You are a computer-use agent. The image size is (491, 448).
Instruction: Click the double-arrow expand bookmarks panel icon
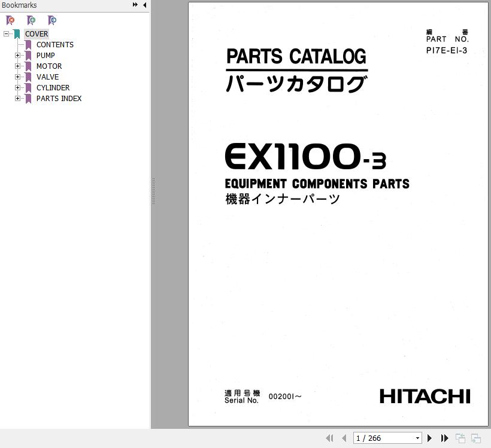135,5
